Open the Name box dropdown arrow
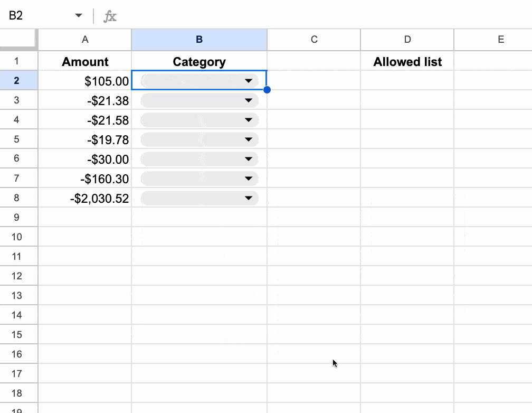The width and height of the screenshot is (532, 413). pyautogui.click(x=79, y=16)
